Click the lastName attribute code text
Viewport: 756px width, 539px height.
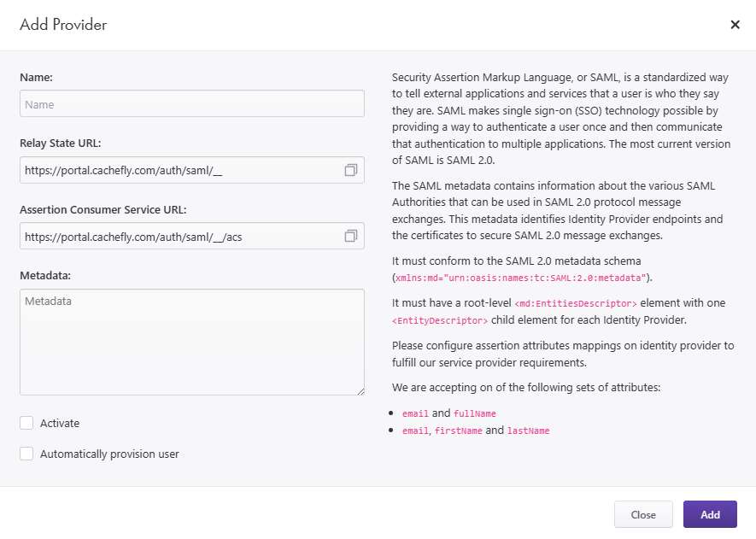[528, 431]
